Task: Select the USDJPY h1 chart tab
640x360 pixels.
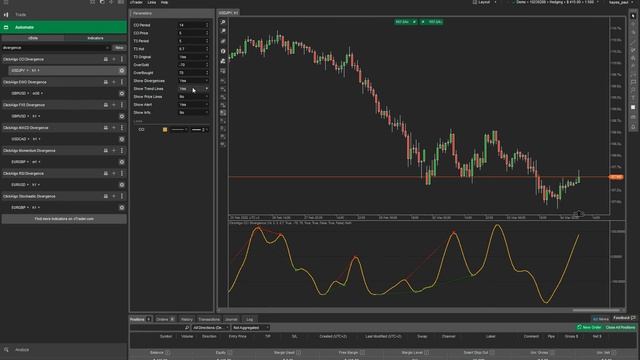Action: [228, 13]
